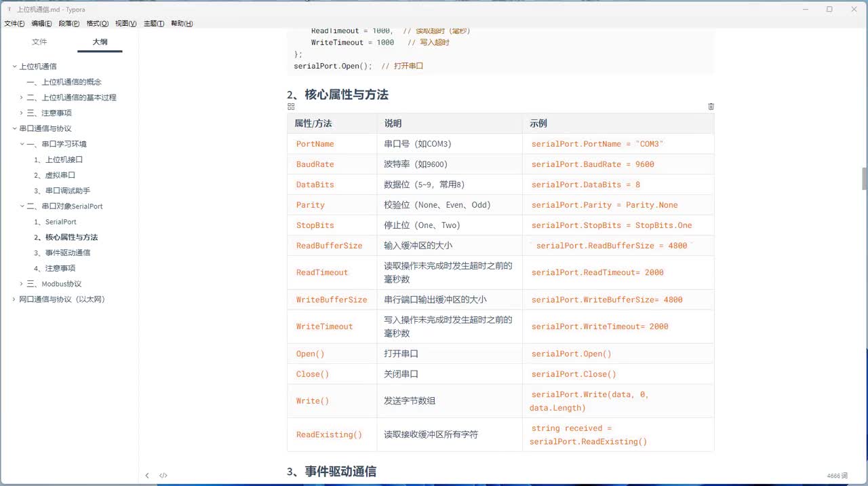Screen dimensions: 868x486
Task: Switch to source code mode icon
Action: click(x=163, y=476)
